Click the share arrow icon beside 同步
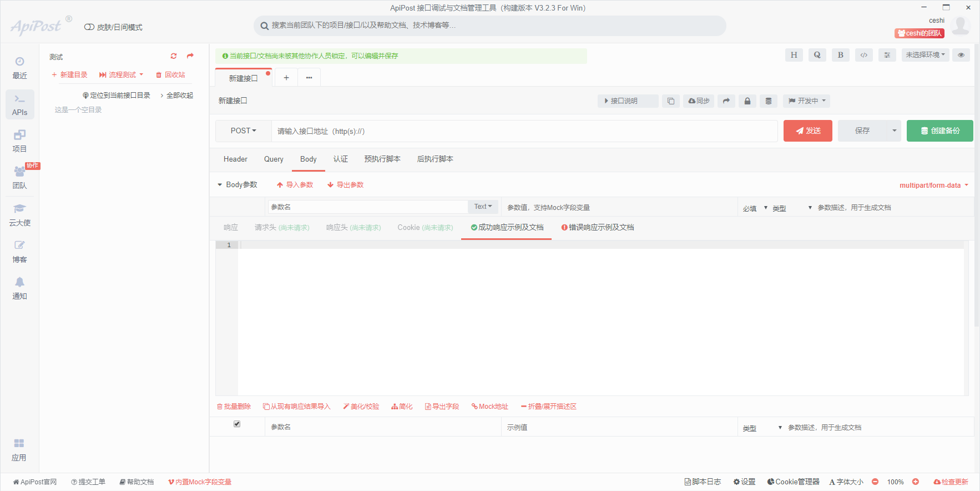Viewport: 980px width, 491px height. click(x=726, y=101)
